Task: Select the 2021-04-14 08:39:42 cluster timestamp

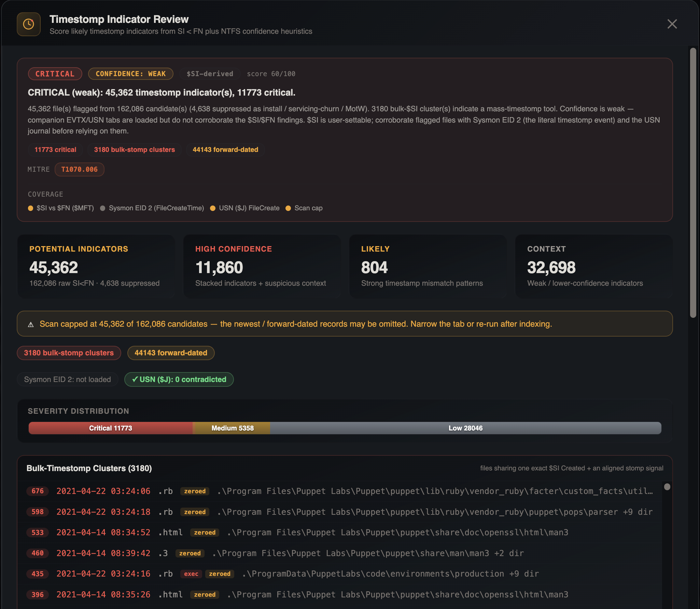Action: [x=103, y=553]
